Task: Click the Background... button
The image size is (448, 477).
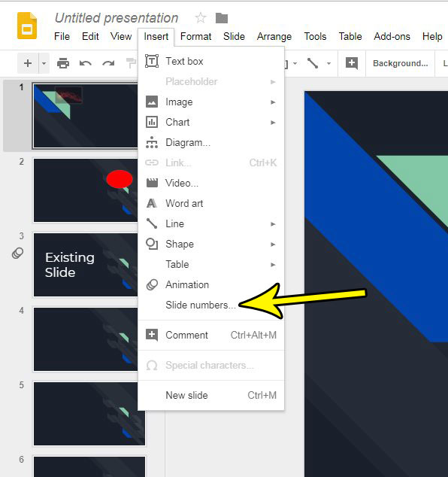Action: [x=401, y=63]
